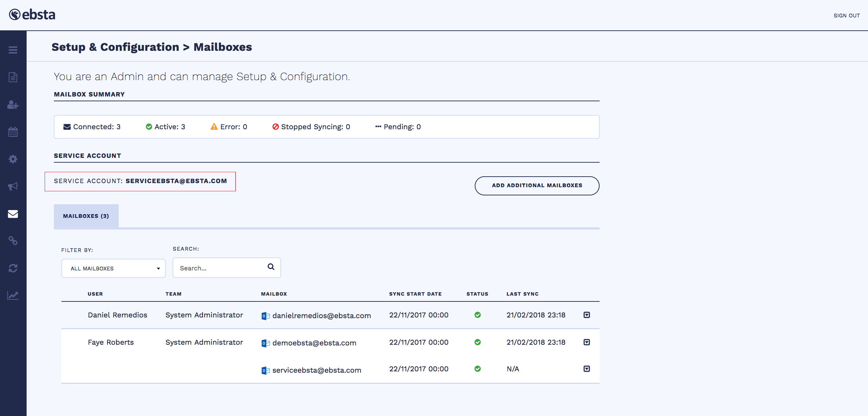Click the document icon in sidebar
868x416 pixels.
tap(13, 77)
